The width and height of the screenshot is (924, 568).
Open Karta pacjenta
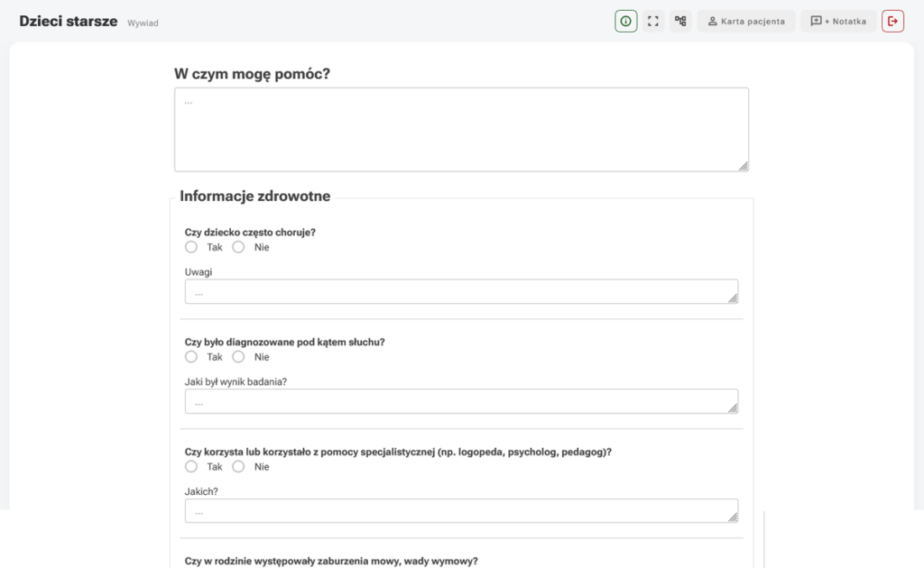pos(746,22)
